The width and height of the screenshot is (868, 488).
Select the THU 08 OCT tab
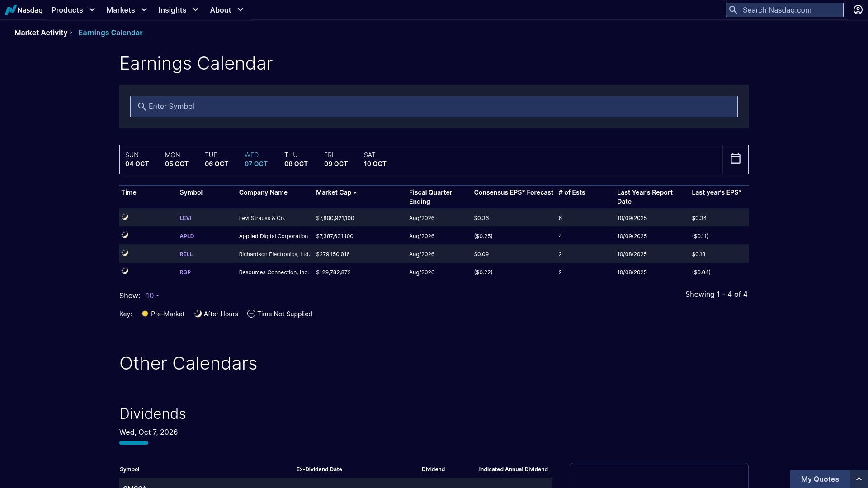point(296,160)
